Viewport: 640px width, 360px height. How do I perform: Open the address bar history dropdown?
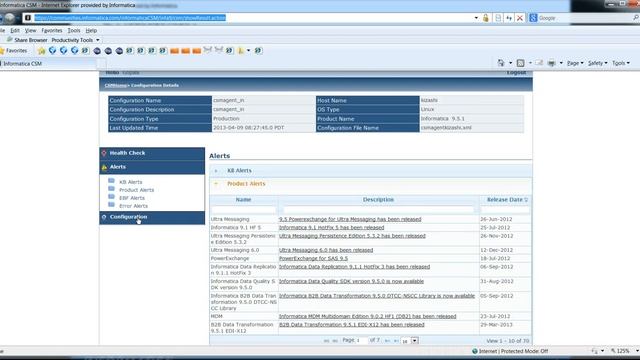point(476,18)
